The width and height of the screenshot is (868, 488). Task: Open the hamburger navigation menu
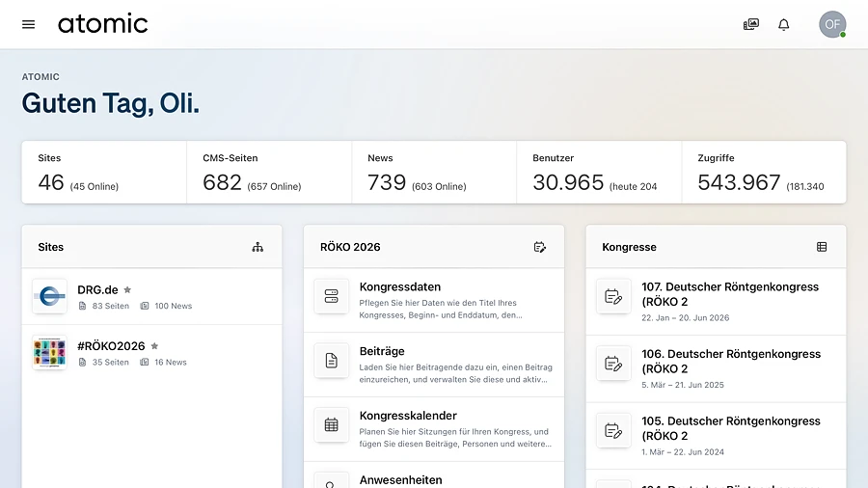tap(29, 24)
